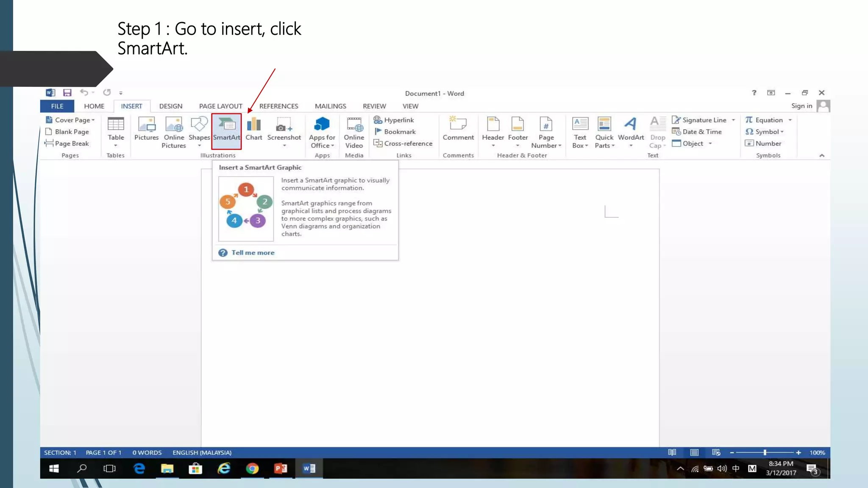Click PAGE 1 OF 1 in status bar
The image size is (868, 488).
[103, 453]
